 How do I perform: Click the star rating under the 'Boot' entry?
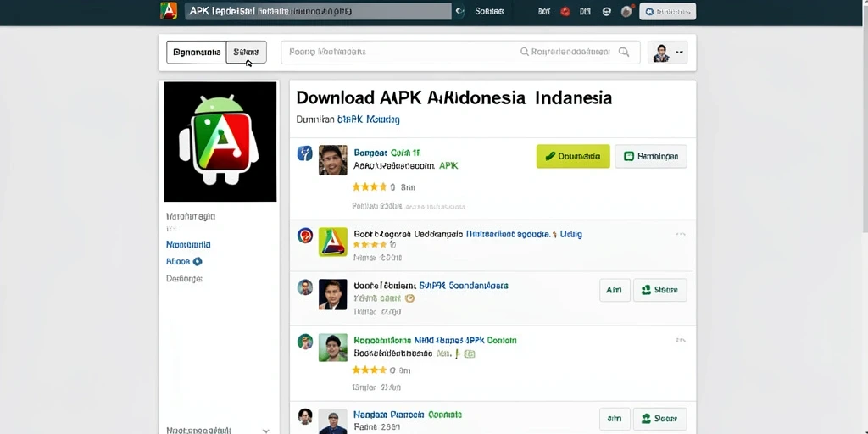[370, 244]
